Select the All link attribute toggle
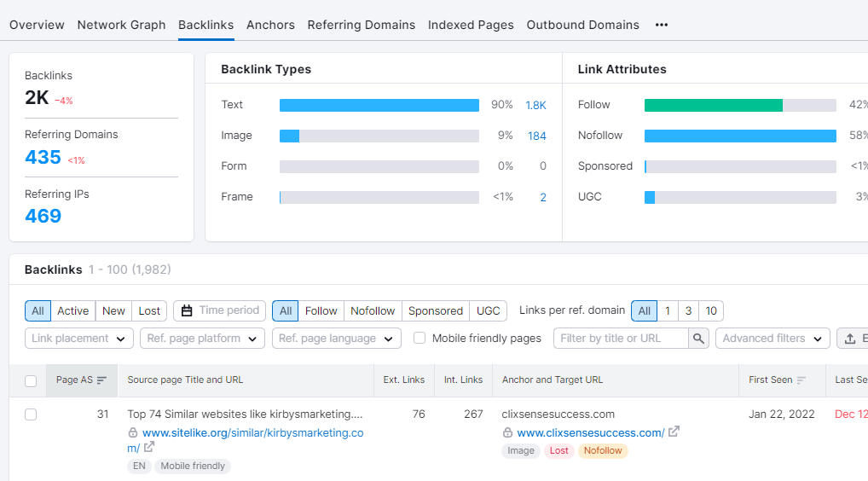The image size is (868, 481). coord(286,310)
